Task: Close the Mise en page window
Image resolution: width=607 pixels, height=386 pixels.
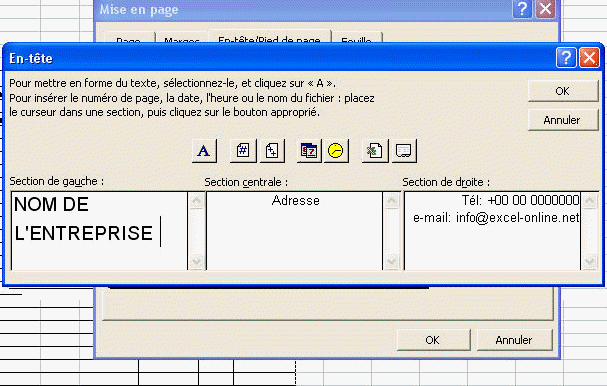Action: coord(545,9)
